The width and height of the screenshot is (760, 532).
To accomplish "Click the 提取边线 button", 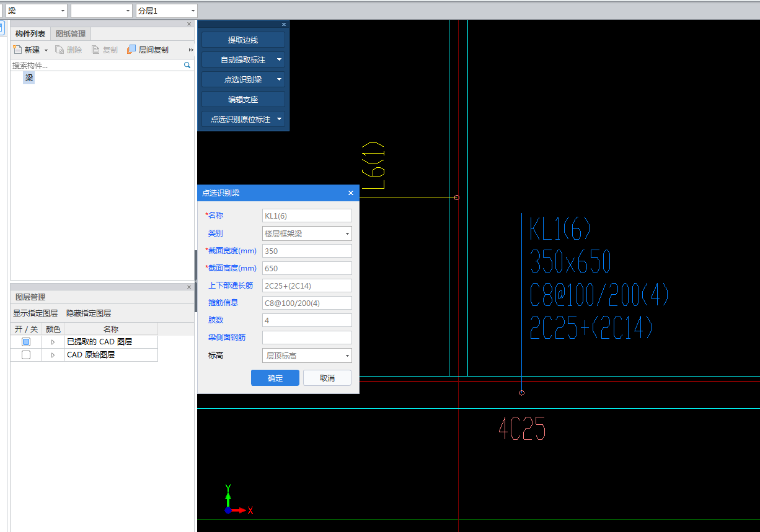I will point(243,40).
